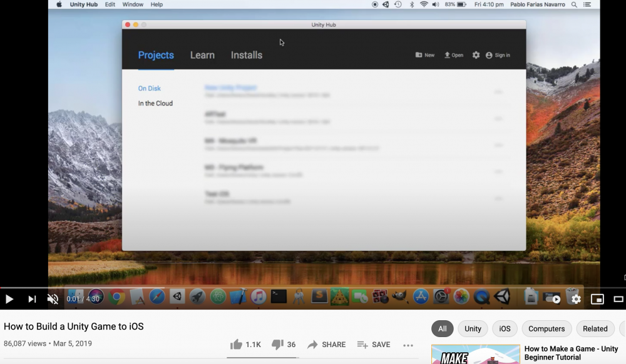Image resolution: width=626 pixels, height=364 pixels.
Task: Like the video with thumbs up
Action: point(237,344)
